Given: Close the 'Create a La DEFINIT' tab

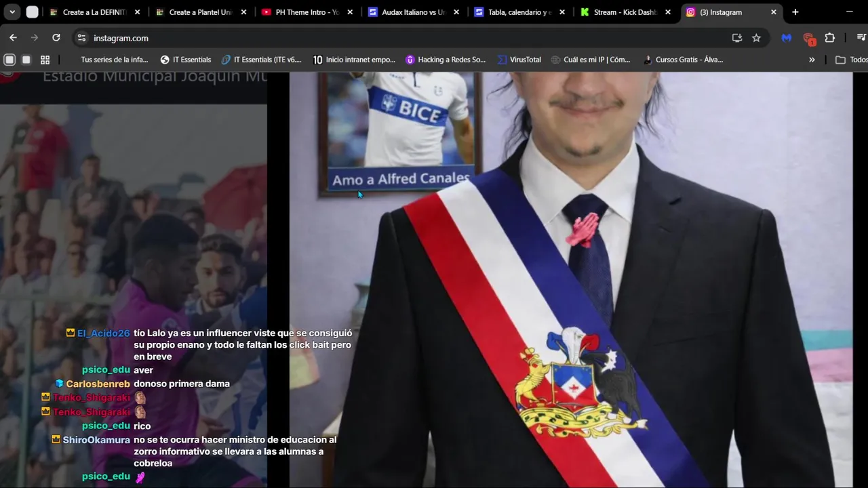Looking at the screenshot, I should (x=138, y=12).
